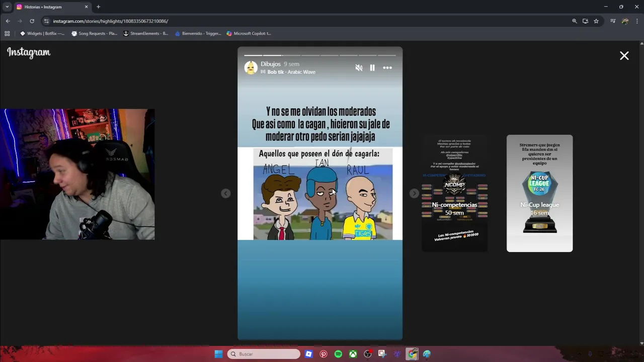Image resolution: width=644 pixels, height=362 pixels.
Task: Open the Chrome three-dot menu
Action: point(637,21)
